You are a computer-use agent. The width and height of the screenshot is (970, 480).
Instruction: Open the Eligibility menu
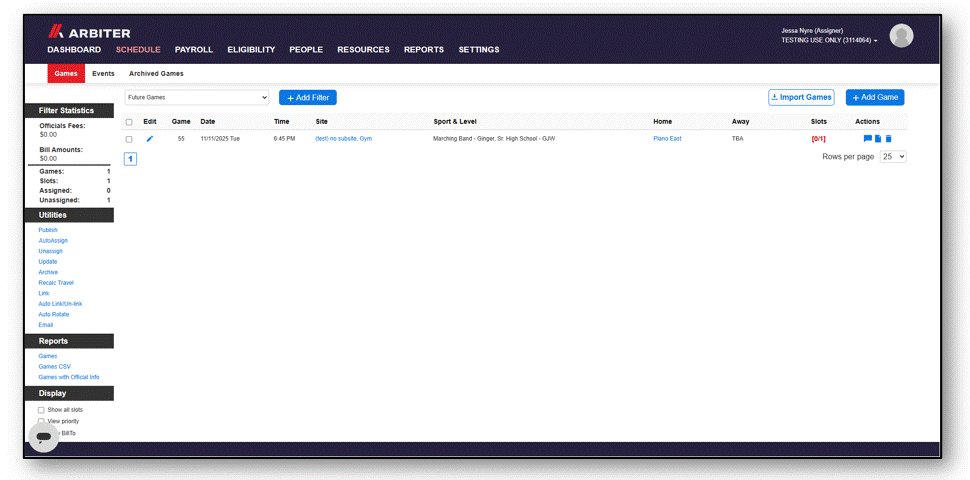[x=251, y=49]
